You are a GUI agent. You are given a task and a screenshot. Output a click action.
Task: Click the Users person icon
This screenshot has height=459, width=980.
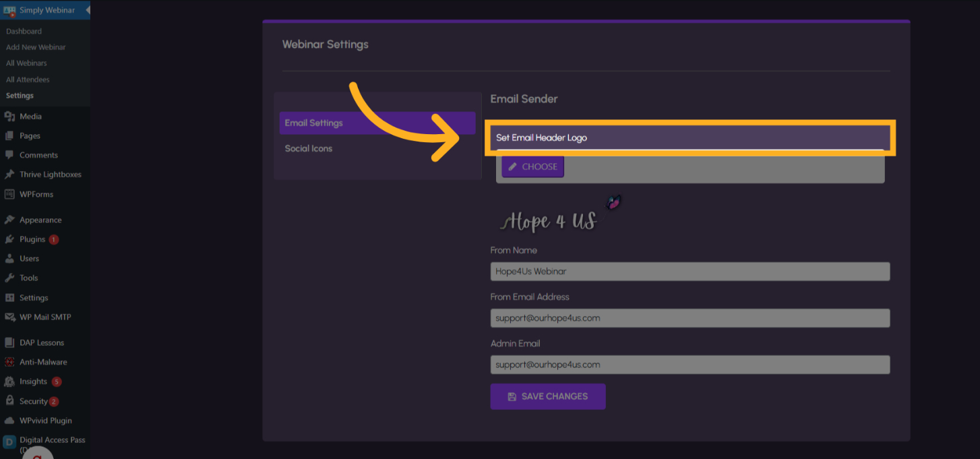(9, 259)
